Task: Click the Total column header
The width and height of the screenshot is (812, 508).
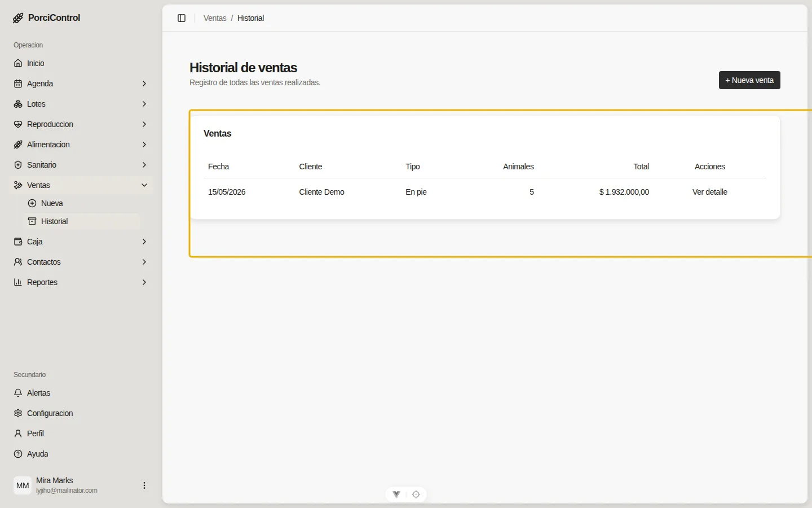Action: 641,167
